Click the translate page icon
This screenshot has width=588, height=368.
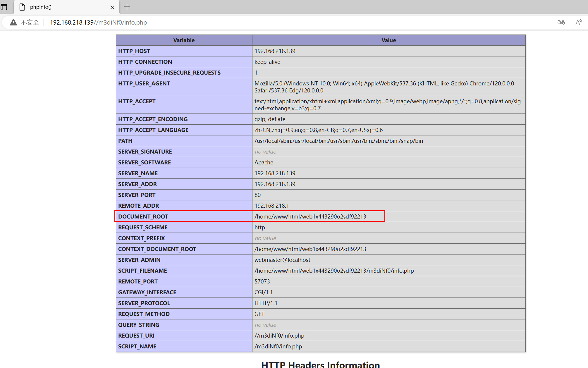[x=561, y=22]
